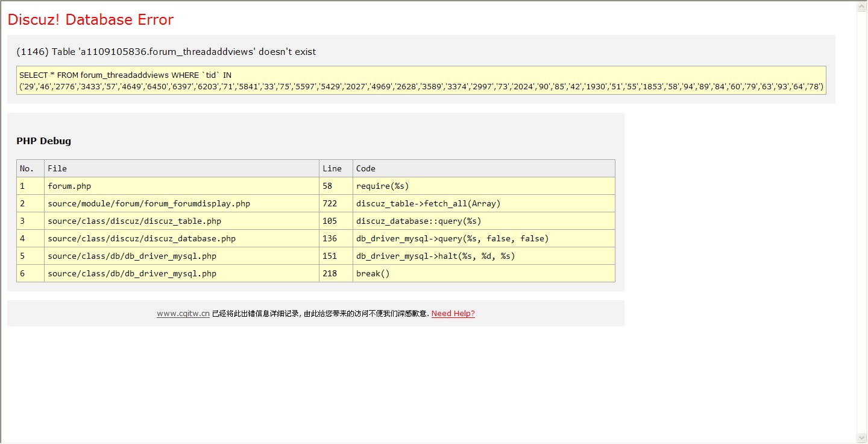Click the scrollbar down arrow

(862, 437)
